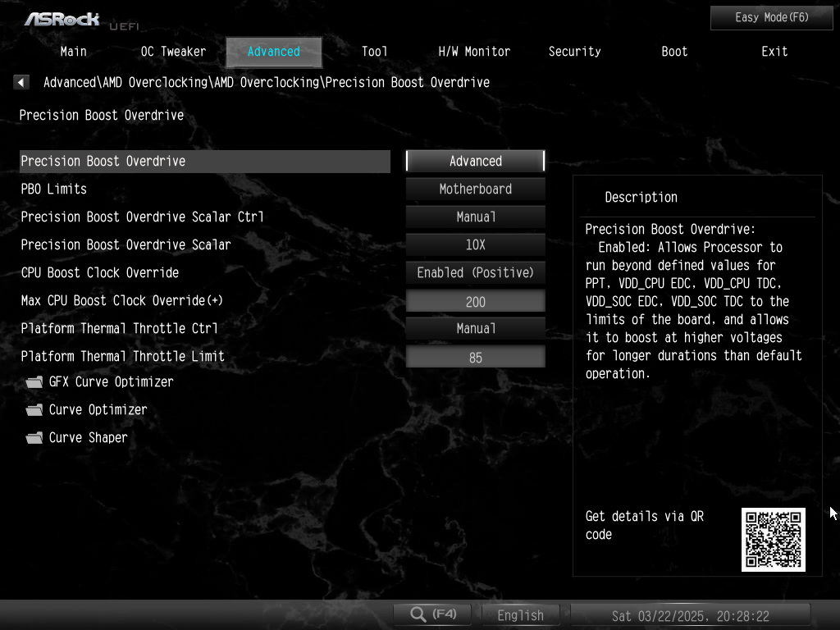This screenshot has height=630, width=840.
Task: Open Precision Boost Overdrive Advanced dropdown
Action: (x=475, y=162)
